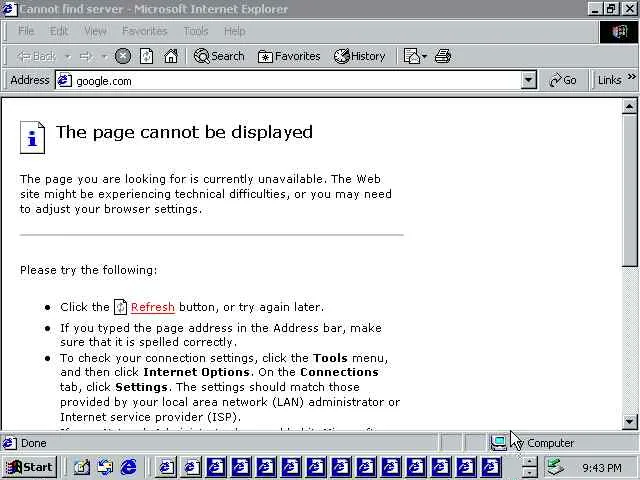Open the Edit menu

tap(58, 31)
